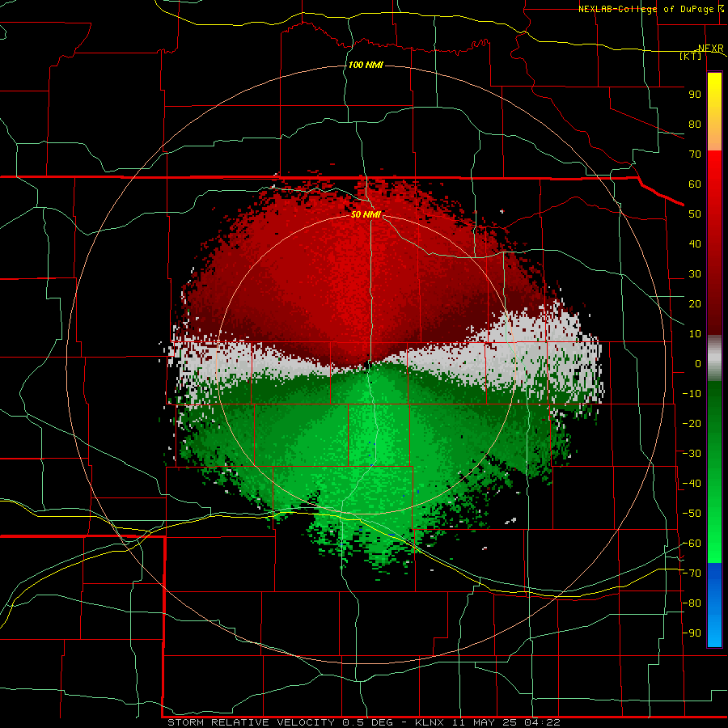Select the -60 knot scale tick label
The image size is (728, 728).
692,544
